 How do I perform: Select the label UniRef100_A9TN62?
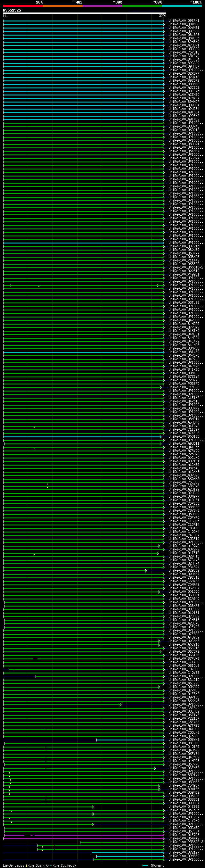184,120
